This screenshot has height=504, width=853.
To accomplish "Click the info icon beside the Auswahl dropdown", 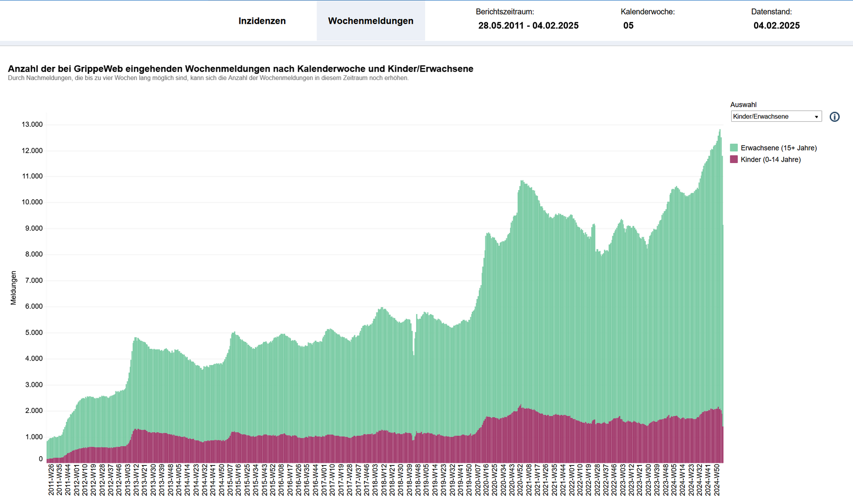I will pyautogui.click(x=834, y=117).
